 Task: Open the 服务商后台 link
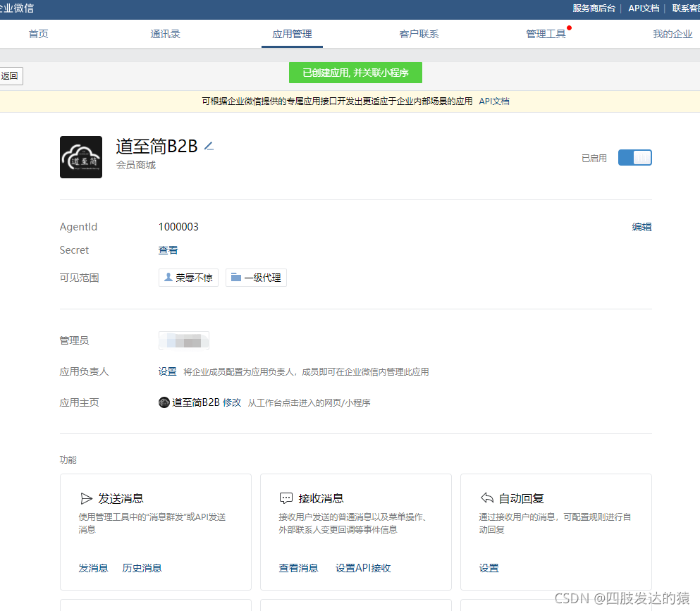(x=594, y=8)
